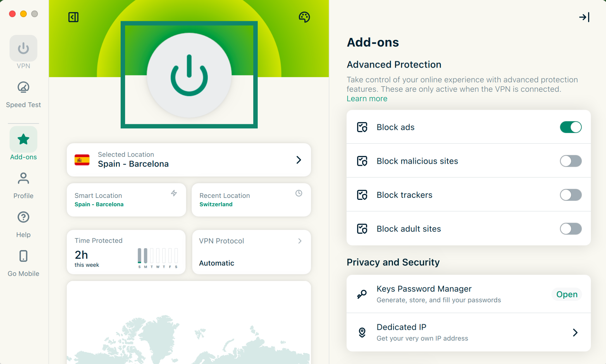Enable Block adult sites toggle

tap(571, 229)
